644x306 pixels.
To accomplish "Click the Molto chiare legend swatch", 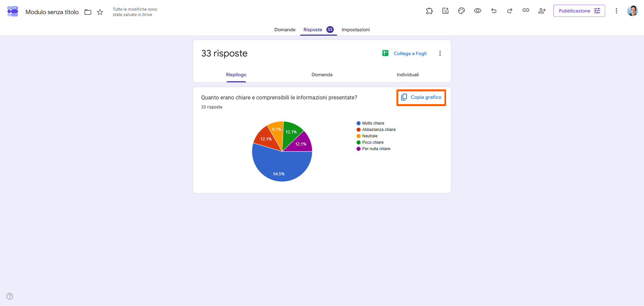I will 359,123.
